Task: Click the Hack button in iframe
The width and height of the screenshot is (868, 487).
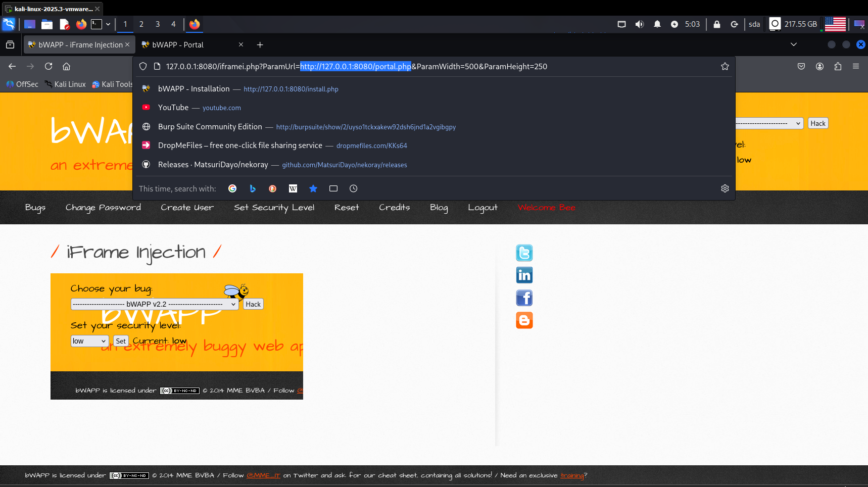Action: pyautogui.click(x=253, y=304)
